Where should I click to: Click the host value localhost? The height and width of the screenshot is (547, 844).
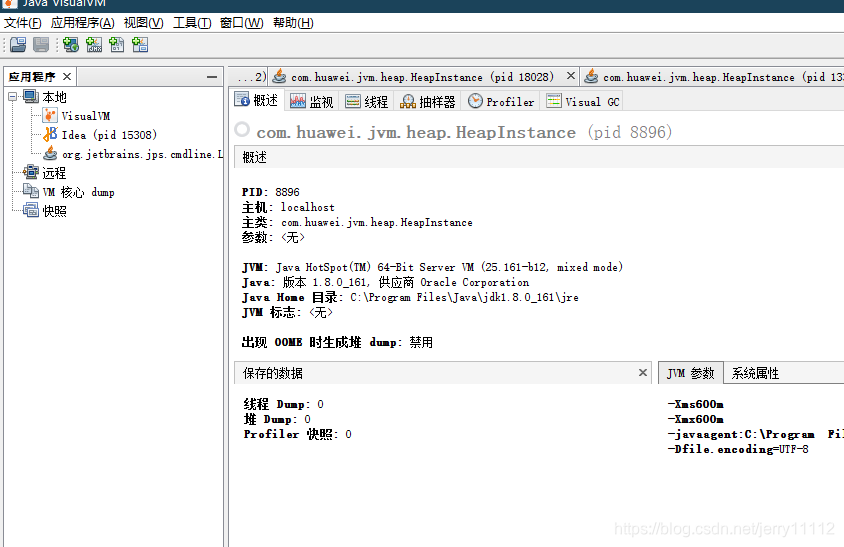307,207
